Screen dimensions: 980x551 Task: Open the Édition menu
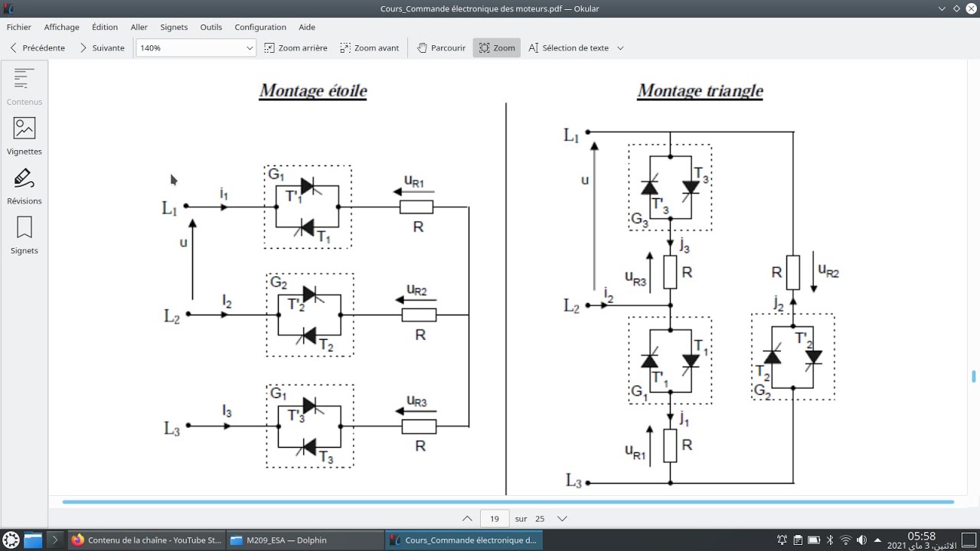point(105,27)
